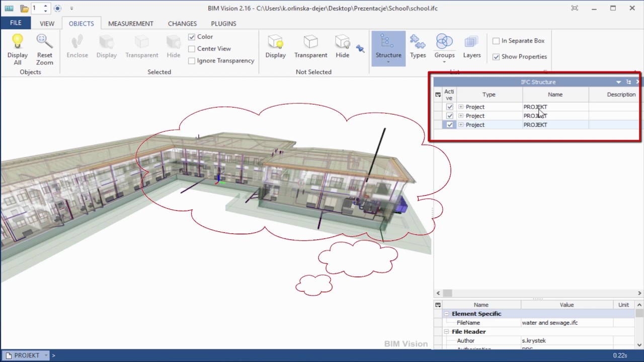Click Transparent in the Not Selected group

pos(311,47)
